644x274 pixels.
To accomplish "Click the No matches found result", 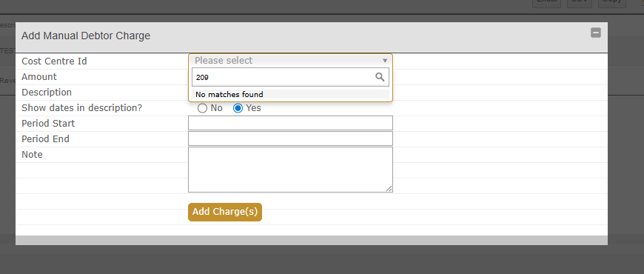I will pos(290,95).
